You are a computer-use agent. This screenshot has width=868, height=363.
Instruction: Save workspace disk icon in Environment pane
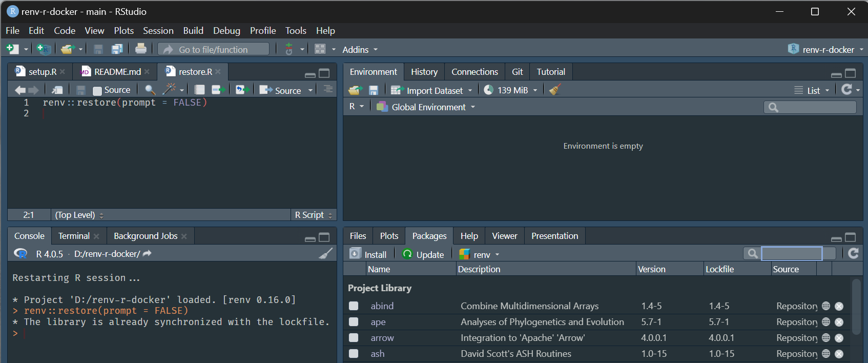pyautogui.click(x=374, y=90)
